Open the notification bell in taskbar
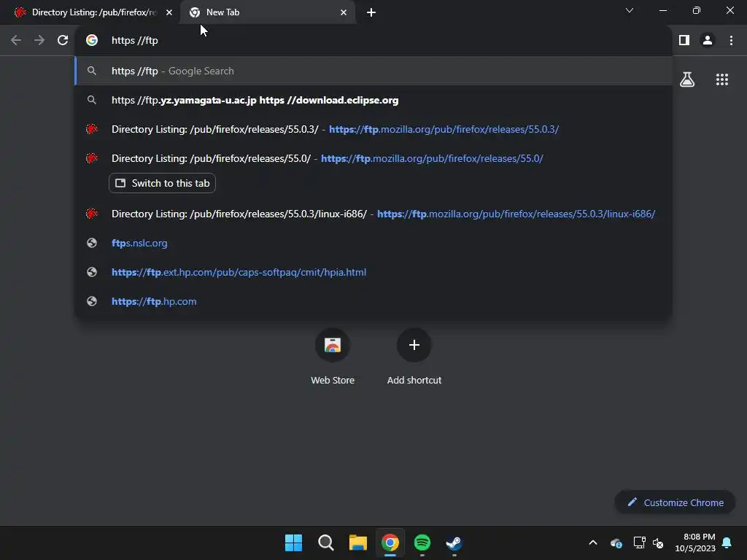The image size is (747, 560). pos(727,542)
